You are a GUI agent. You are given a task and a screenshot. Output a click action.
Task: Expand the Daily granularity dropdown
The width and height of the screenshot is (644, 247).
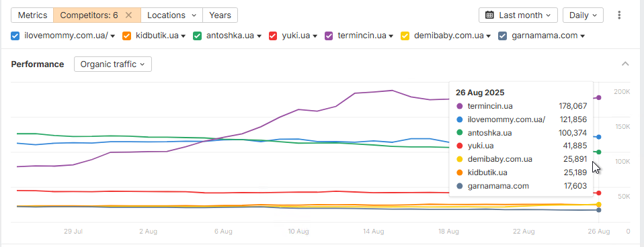[x=583, y=15]
